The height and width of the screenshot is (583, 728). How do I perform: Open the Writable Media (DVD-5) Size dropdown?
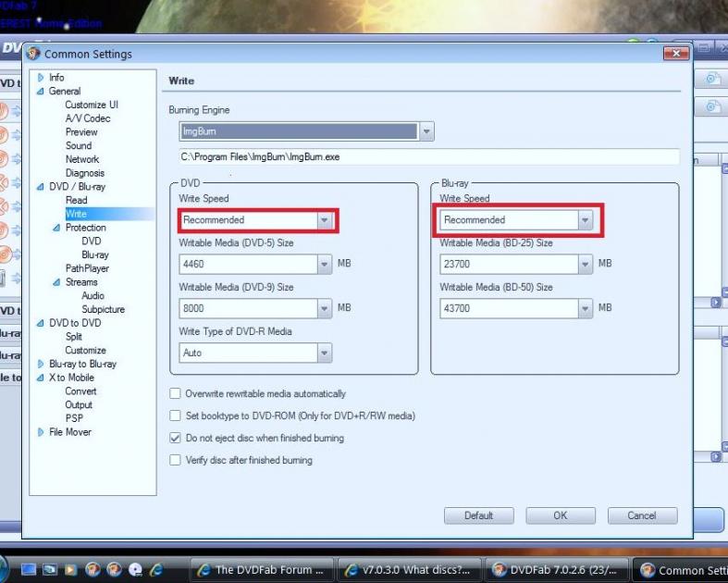point(325,264)
